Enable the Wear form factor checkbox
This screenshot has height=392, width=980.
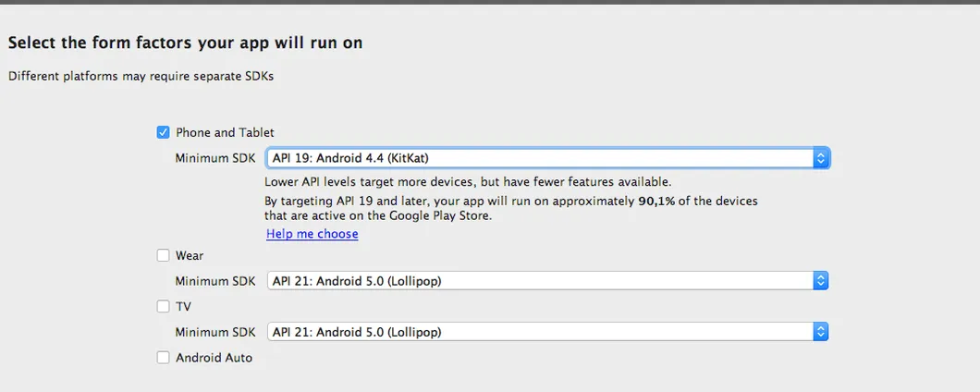[x=163, y=255]
